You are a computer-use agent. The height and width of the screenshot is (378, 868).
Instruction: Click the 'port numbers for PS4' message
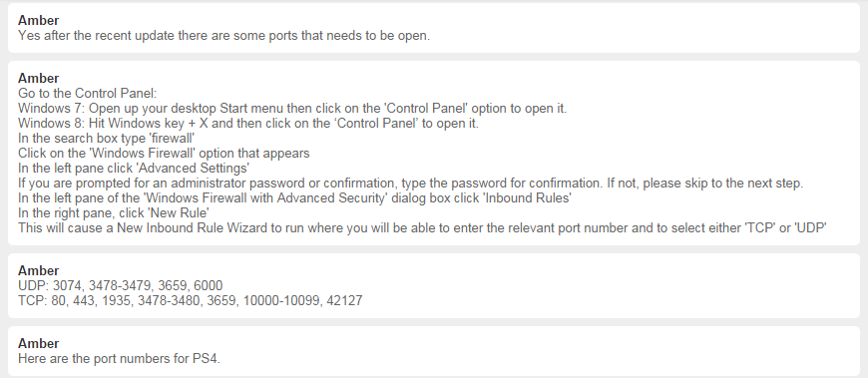point(119,359)
